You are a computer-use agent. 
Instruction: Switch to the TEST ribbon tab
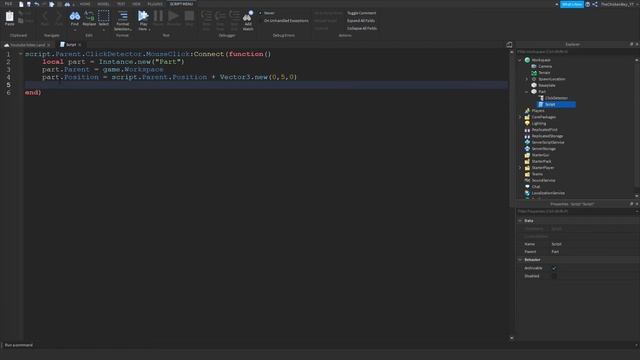point(121,4)
